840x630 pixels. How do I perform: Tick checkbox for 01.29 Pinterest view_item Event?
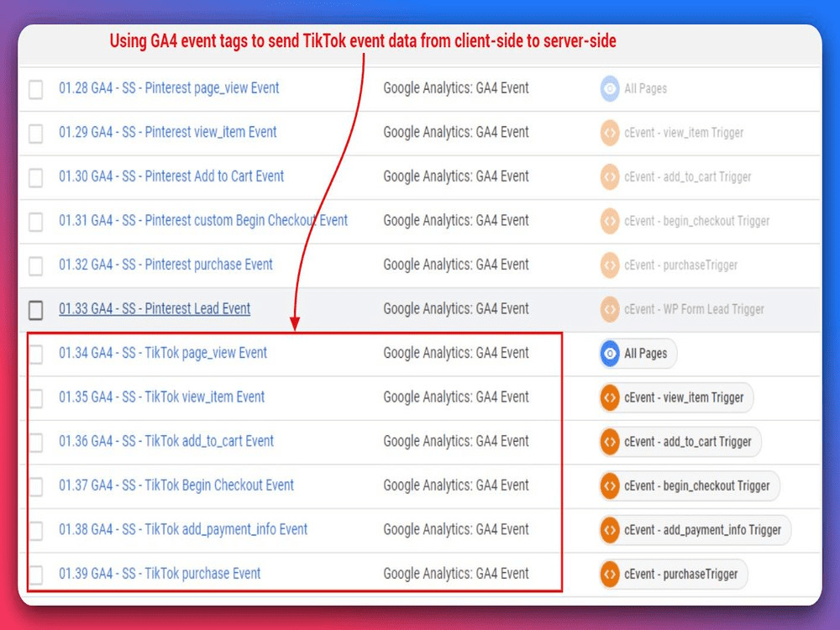pyautogui.click(x=36, y=134)
